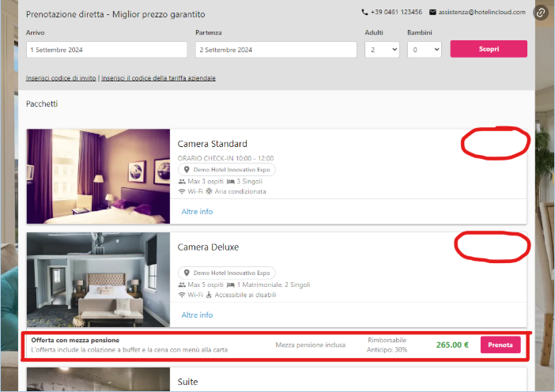
Task: Click the location pin in Camera Standard's hotel tag
Action: pos(187,170)
